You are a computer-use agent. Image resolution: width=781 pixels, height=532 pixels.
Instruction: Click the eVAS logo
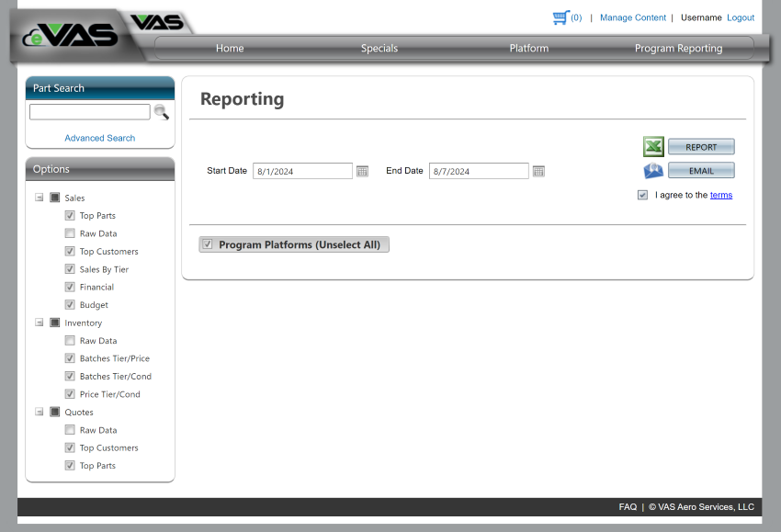[x=70, y=35]
